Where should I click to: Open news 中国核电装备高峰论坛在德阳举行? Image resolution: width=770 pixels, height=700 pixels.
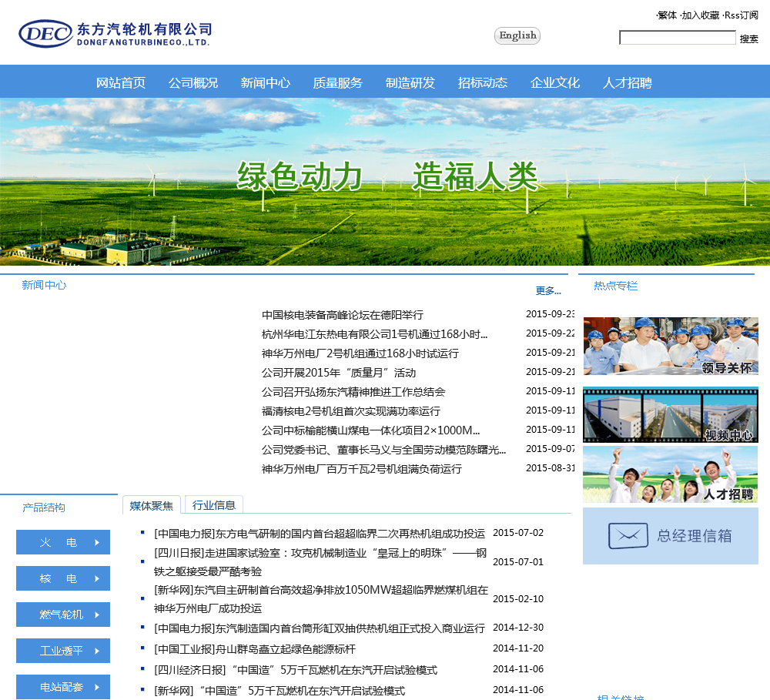coord(343,315)
